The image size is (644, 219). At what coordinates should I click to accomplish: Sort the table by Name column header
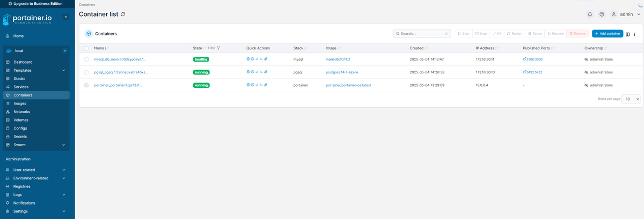coord(101,48)
